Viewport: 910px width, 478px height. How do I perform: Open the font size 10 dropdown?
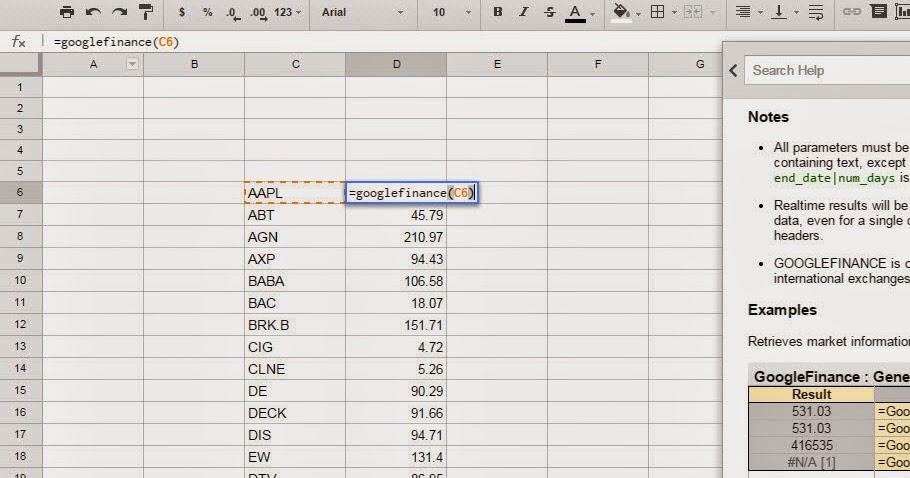point(452,12)
